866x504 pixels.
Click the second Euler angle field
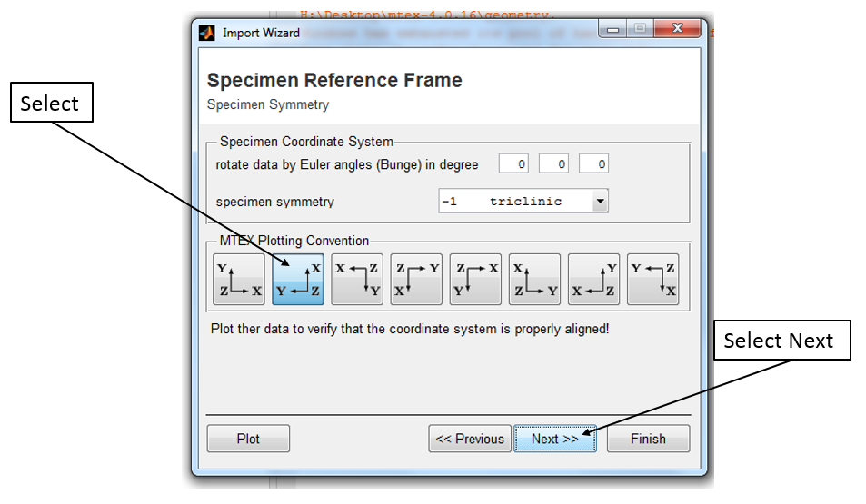point(554,164)
